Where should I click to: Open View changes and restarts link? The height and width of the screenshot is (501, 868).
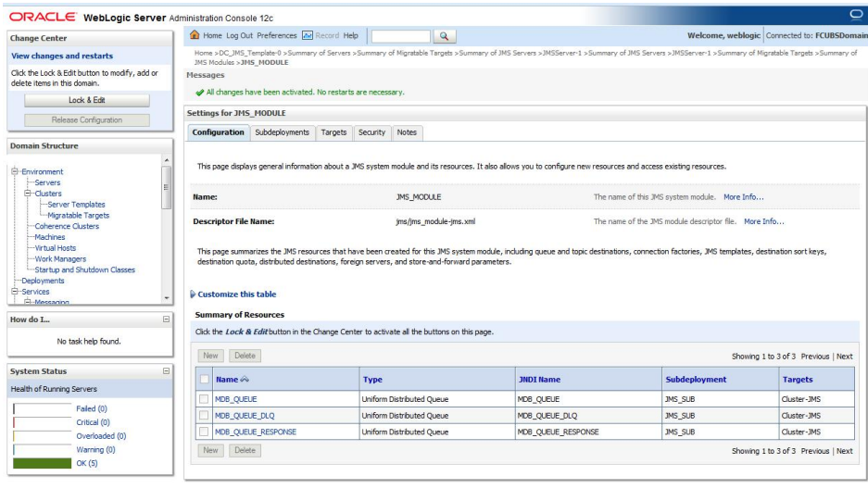click(x=62, y=56)
